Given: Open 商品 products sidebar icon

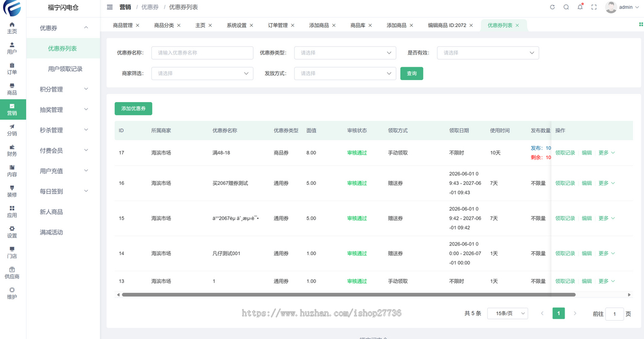Looking at the screenshot, I should tap(12, 89).
